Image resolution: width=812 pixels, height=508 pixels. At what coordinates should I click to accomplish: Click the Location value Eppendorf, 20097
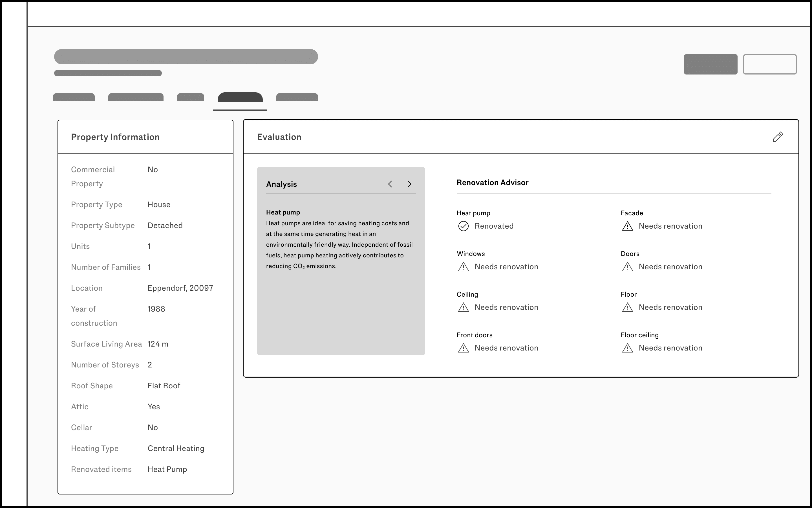(180, 288)
